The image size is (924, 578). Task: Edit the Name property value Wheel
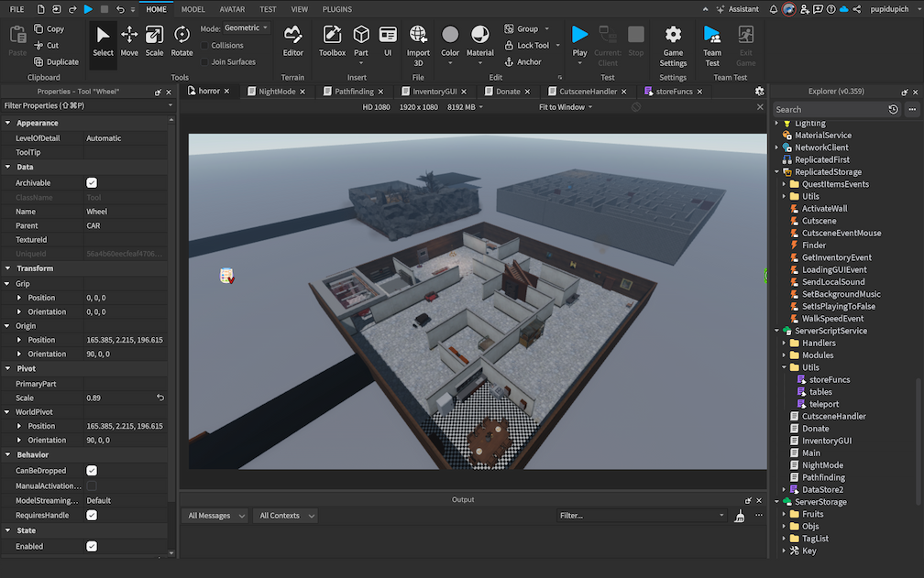click(x=126, y=212)
